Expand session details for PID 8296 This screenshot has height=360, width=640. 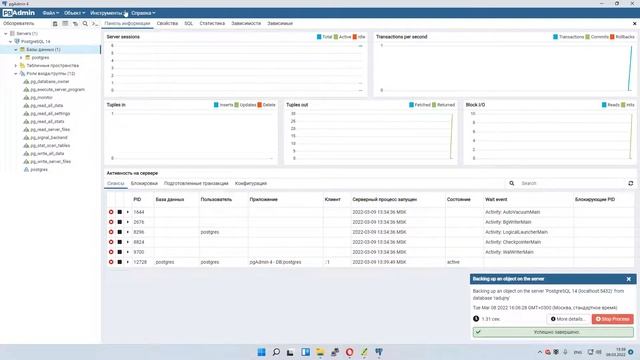tap(128, 232)
